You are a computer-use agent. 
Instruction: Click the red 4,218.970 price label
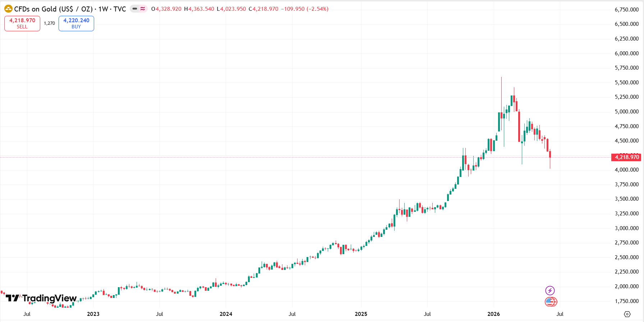626,157
